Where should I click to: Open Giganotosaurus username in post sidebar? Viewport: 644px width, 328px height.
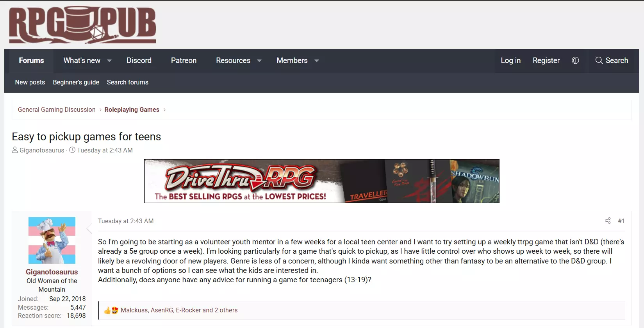click(x=52, y=272)
